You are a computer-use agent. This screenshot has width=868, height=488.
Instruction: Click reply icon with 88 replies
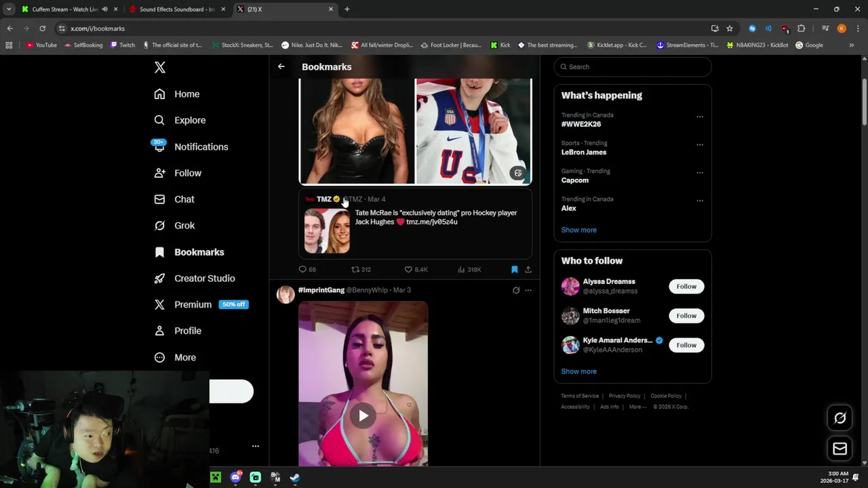point(303,269)
